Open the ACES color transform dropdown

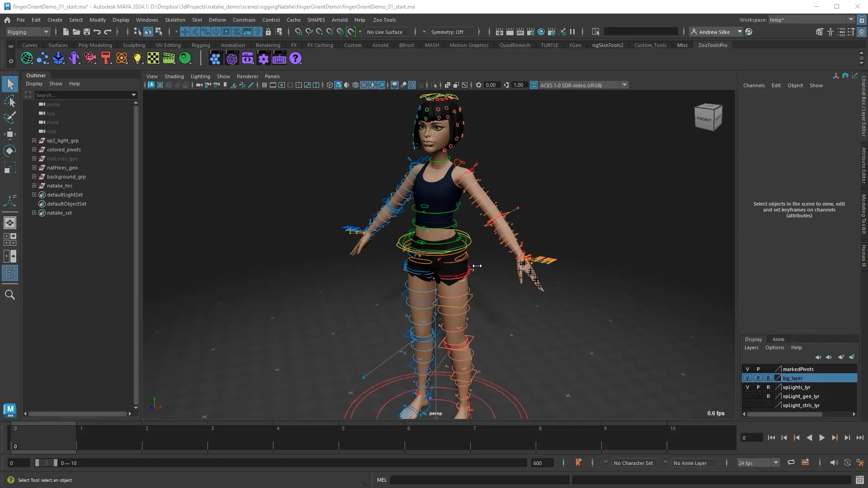(x=624, y=85)
